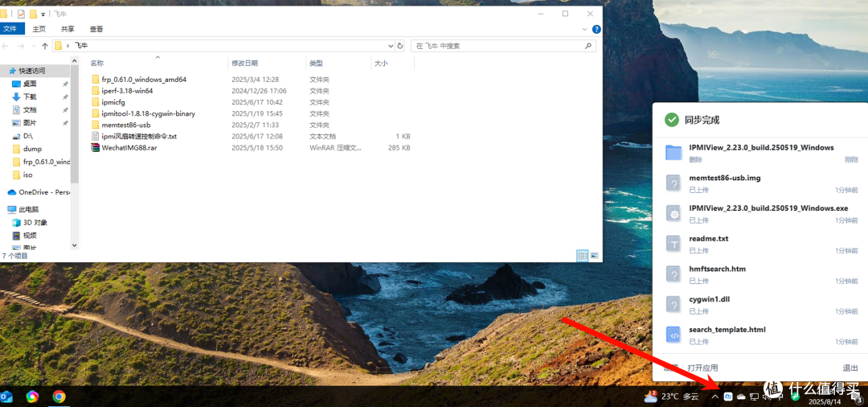The image size is (868, 407).
Task: Switch to the 共享 ribbon tab
Action: (x=68, y=29)
